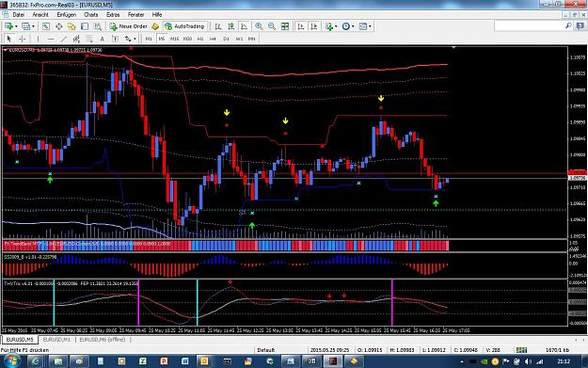Switch to M15 timeframe
The width and height of the screenshot is (588, 368).
174,39
